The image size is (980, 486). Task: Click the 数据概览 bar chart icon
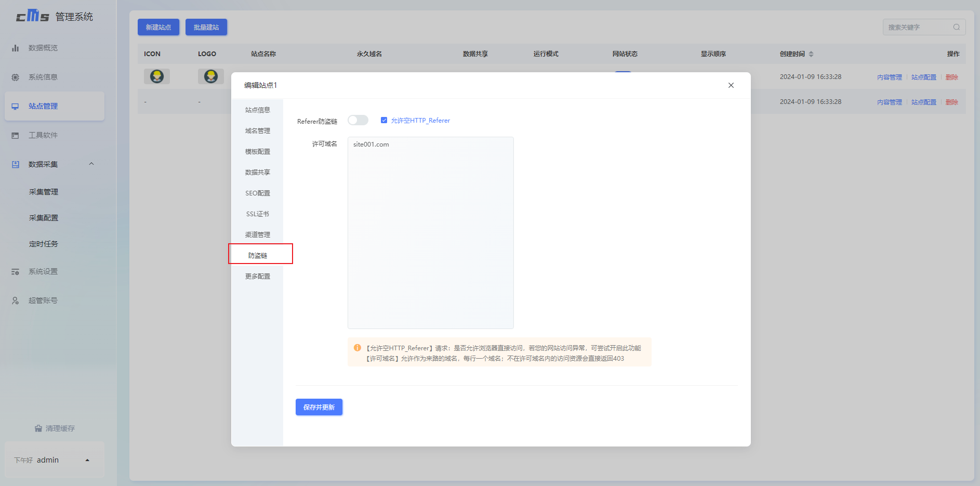pyautogui.click(x=16, y=48)
